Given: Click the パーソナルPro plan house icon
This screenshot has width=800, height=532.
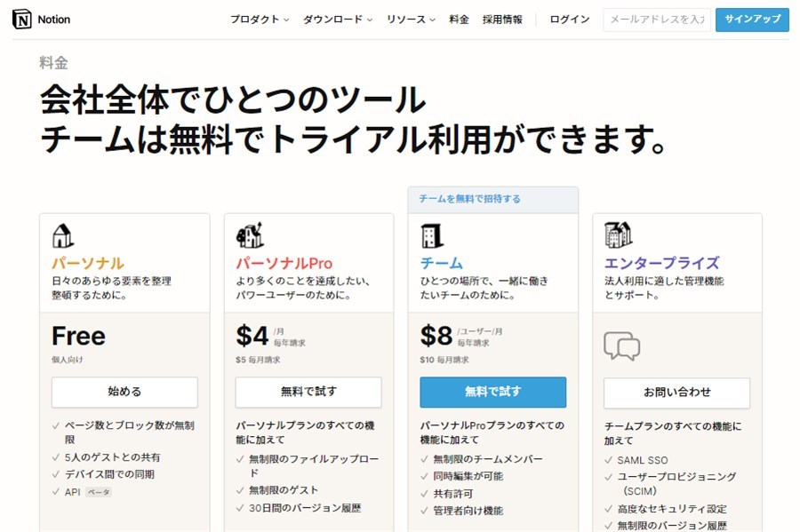Looking at the screenshot, I should [249, 235].
